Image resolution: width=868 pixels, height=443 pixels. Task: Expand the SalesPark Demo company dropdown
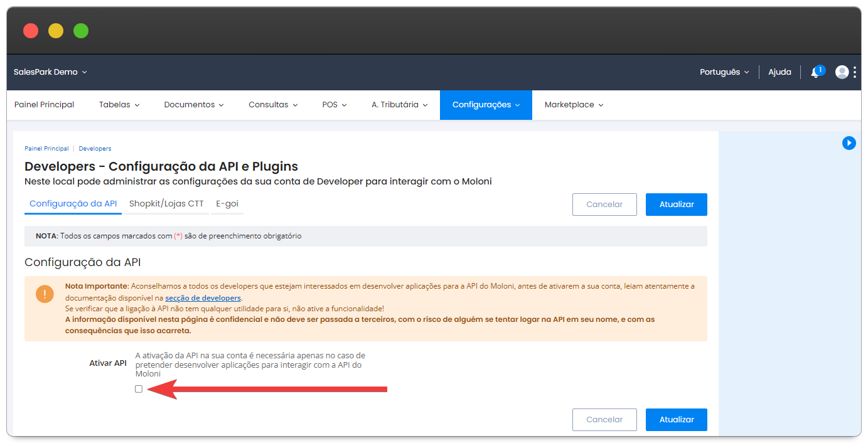tap(50, 72)
